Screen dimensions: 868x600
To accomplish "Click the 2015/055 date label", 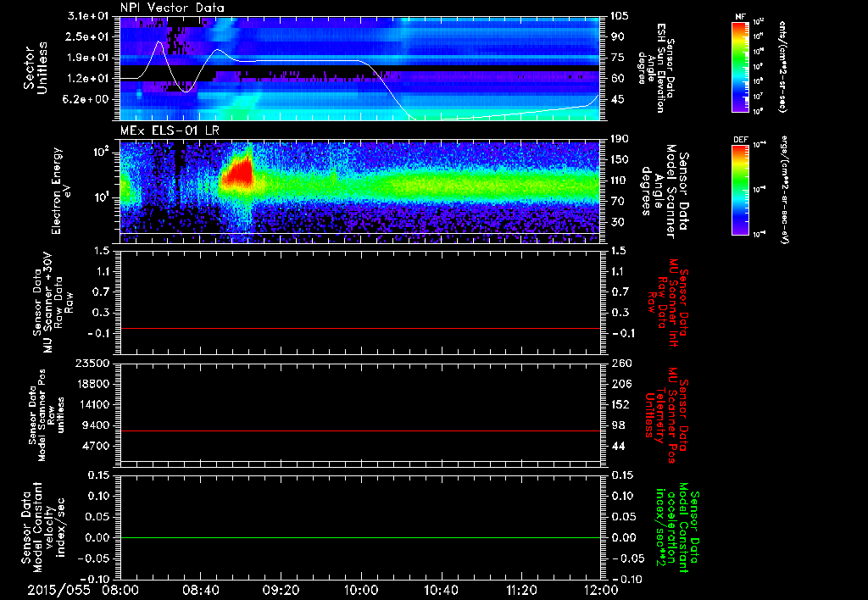I will 58,590.
